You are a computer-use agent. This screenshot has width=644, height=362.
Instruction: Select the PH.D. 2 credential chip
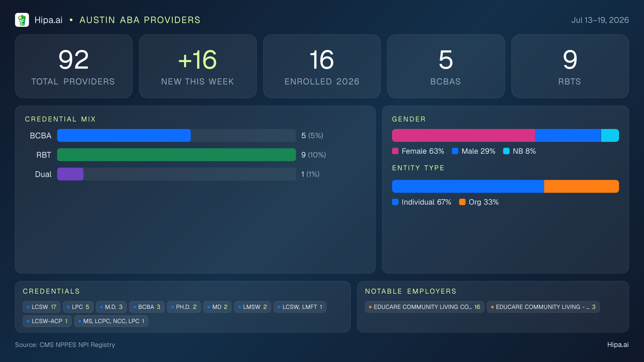[184, 307]
